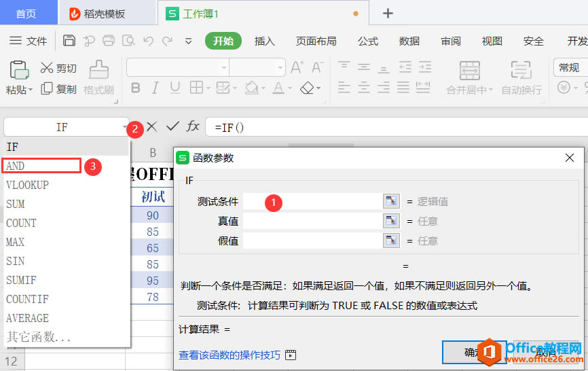Add a new document tab with plus
Screen dimensions: 588x371
click(388, 14)
